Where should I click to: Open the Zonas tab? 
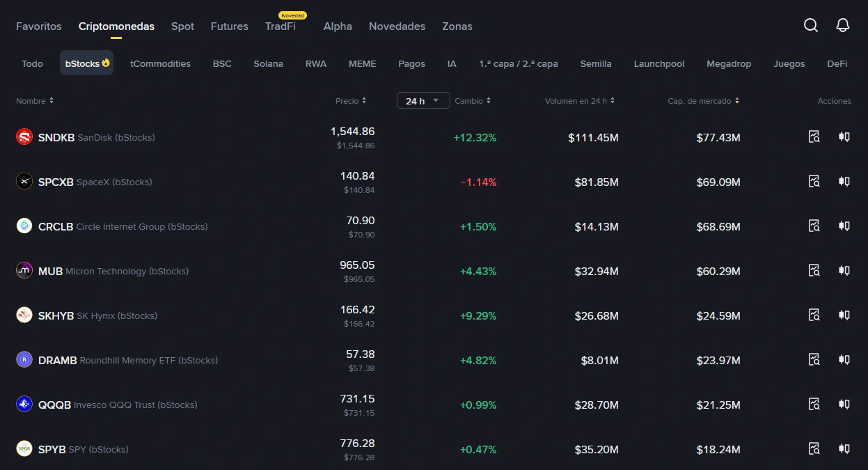coord(457,26)
